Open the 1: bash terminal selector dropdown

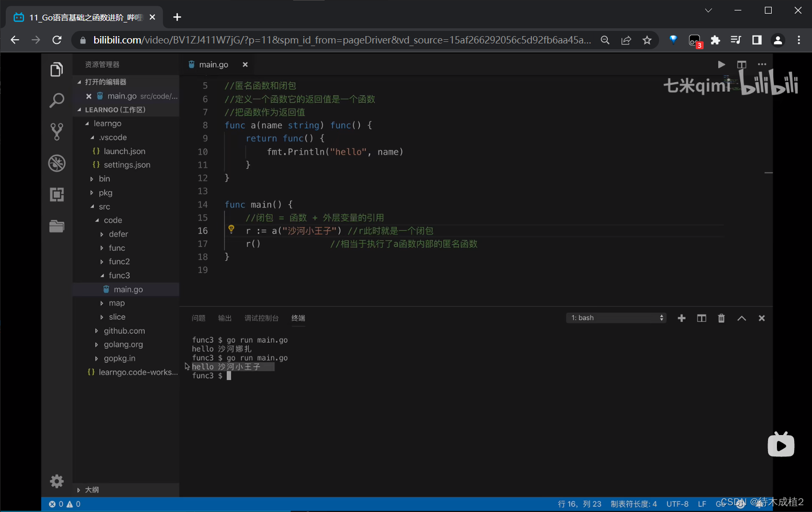point(616,318)
